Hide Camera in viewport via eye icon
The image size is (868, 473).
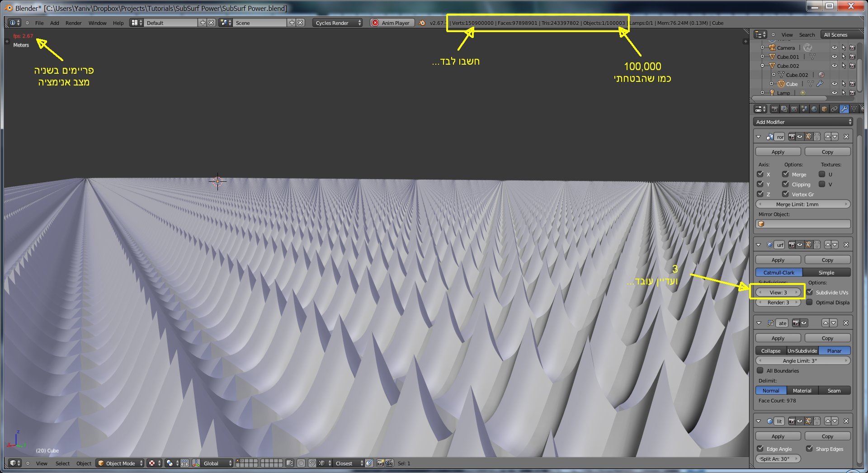[835, 47]
